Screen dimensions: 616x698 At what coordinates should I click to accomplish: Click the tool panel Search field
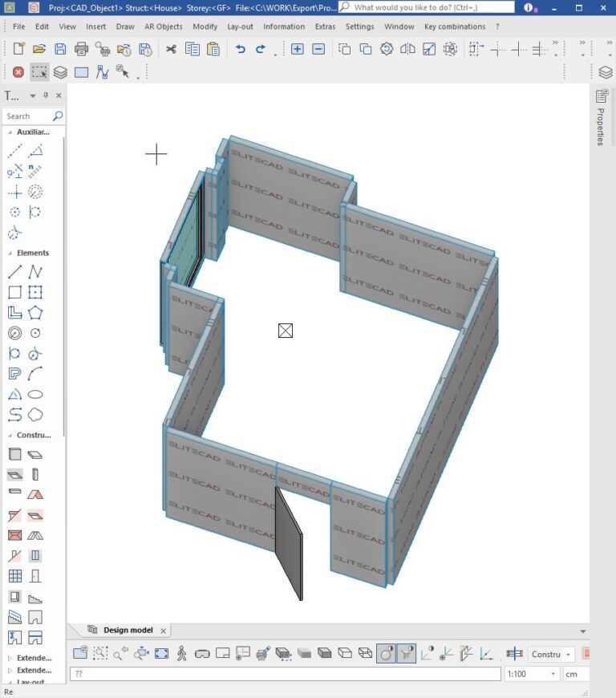pos(34,116)
